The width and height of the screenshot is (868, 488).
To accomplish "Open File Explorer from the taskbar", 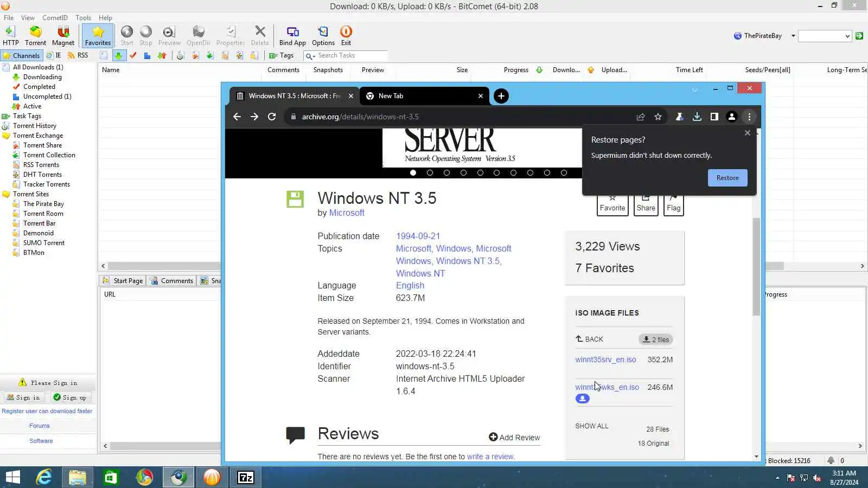I will click(x=78, y=477).
